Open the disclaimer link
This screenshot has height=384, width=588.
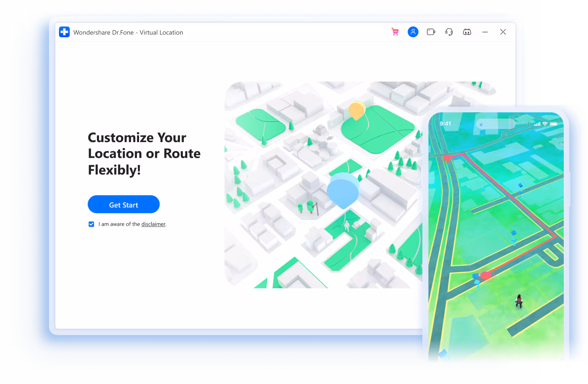[x=153, y=224]
